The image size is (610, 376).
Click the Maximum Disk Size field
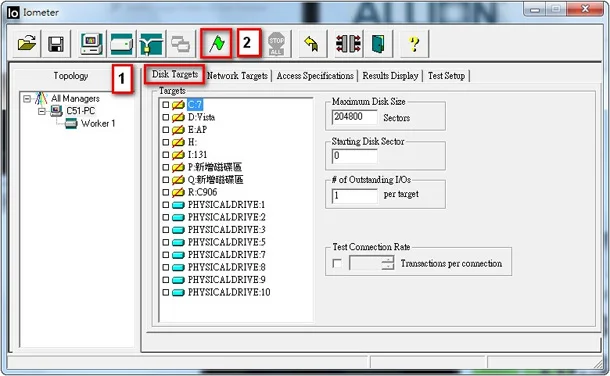pyautogui.click(x=354, y=117)
